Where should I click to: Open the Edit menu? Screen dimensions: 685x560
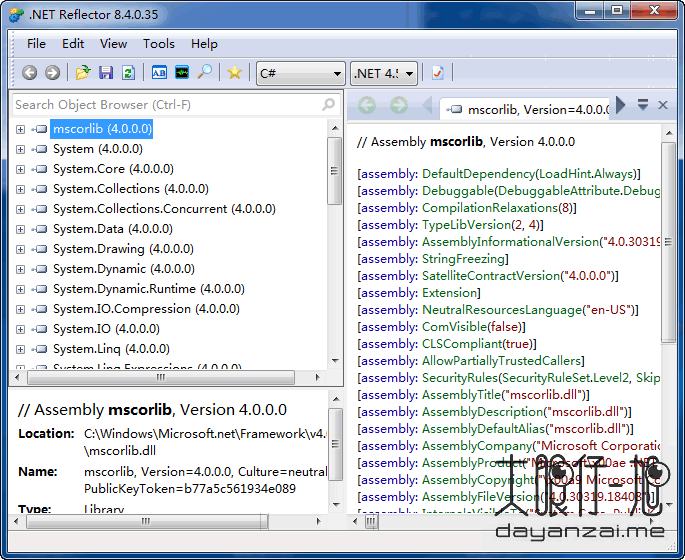[73, 44]
